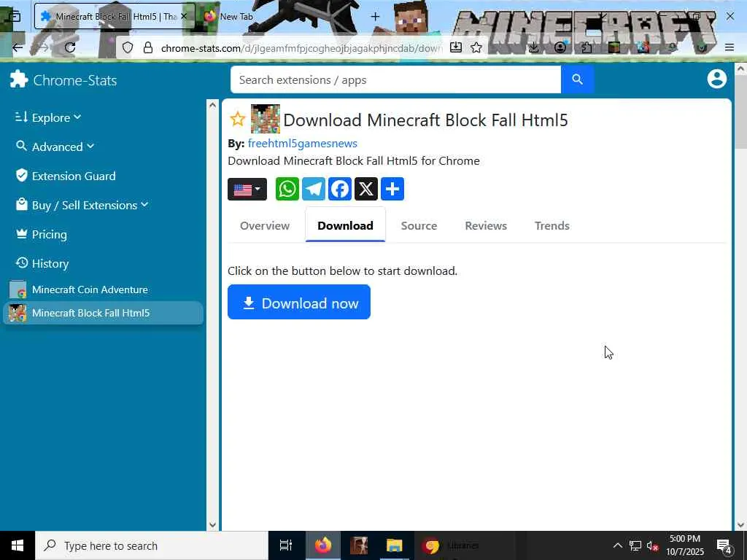747x560 pixels.
Task: Expand the Advanced sidebar menu
Action: [54, 146]
